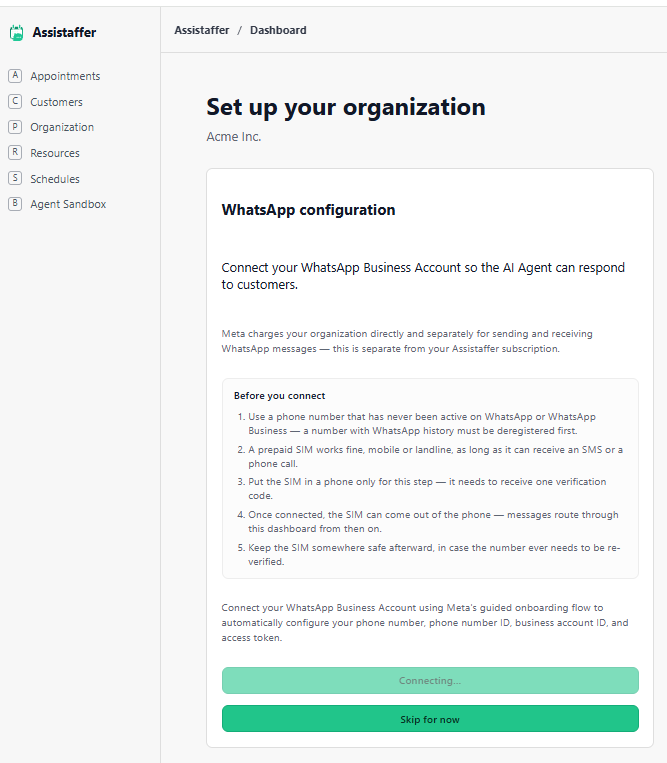667x763 pixels.
Task: Click the Assistaffer breadcrumb link
Action: 201,30
